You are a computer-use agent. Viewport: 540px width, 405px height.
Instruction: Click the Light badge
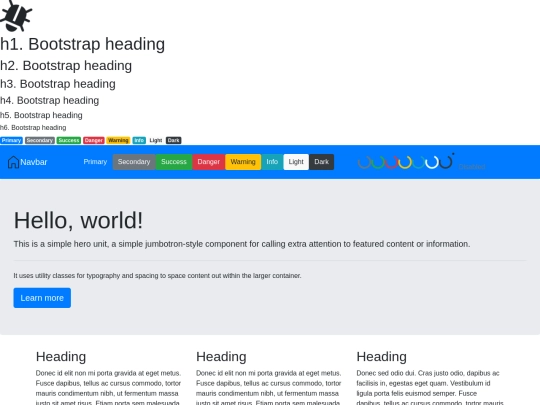tap(156, 141)
